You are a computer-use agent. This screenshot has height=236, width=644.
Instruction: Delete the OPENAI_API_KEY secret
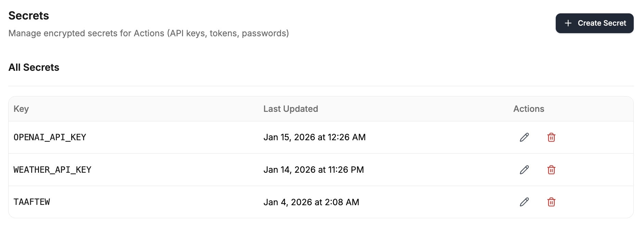[551, 137]
